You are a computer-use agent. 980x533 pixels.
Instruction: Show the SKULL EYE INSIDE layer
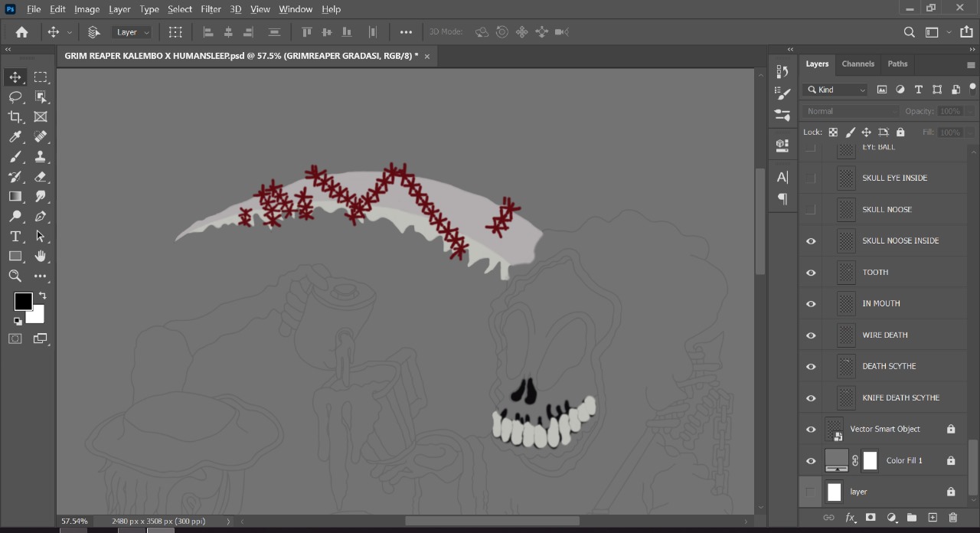pos(811,178)
